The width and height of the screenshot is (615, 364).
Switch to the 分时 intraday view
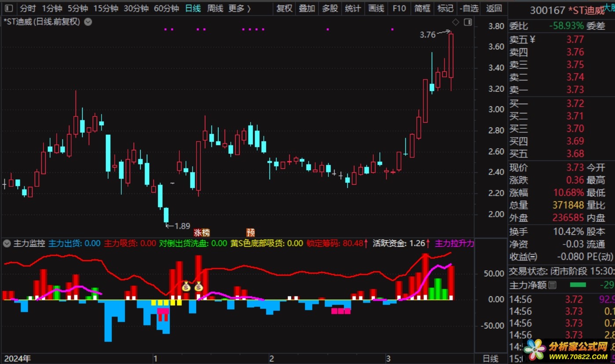[28, 8]
